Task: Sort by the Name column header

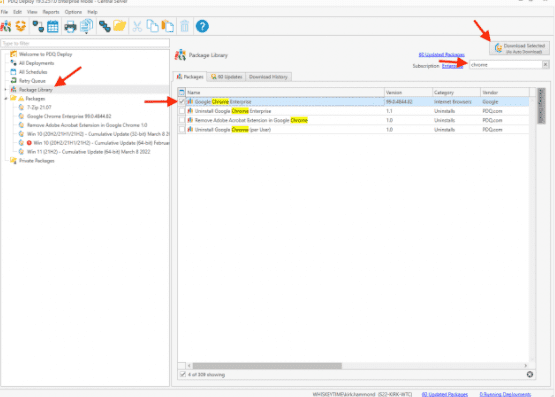Action: (x=285, y=92)
